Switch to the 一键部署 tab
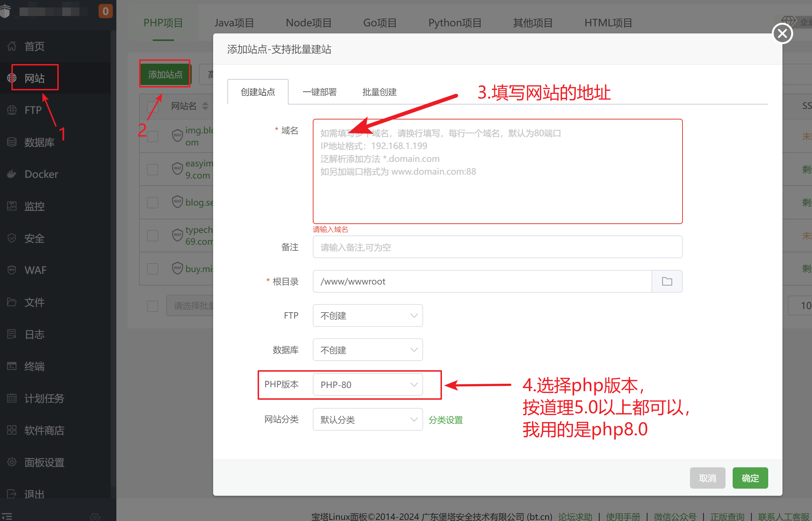 click(x=319, y=92)
